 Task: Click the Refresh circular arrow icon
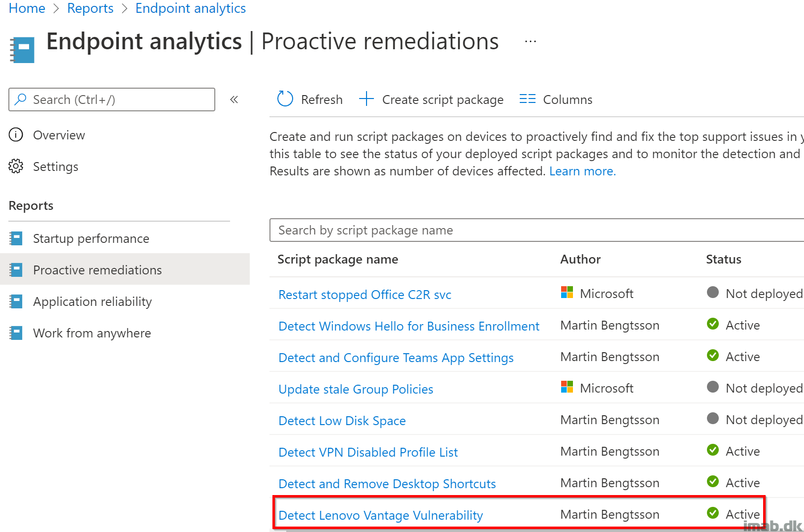point(285,99)
